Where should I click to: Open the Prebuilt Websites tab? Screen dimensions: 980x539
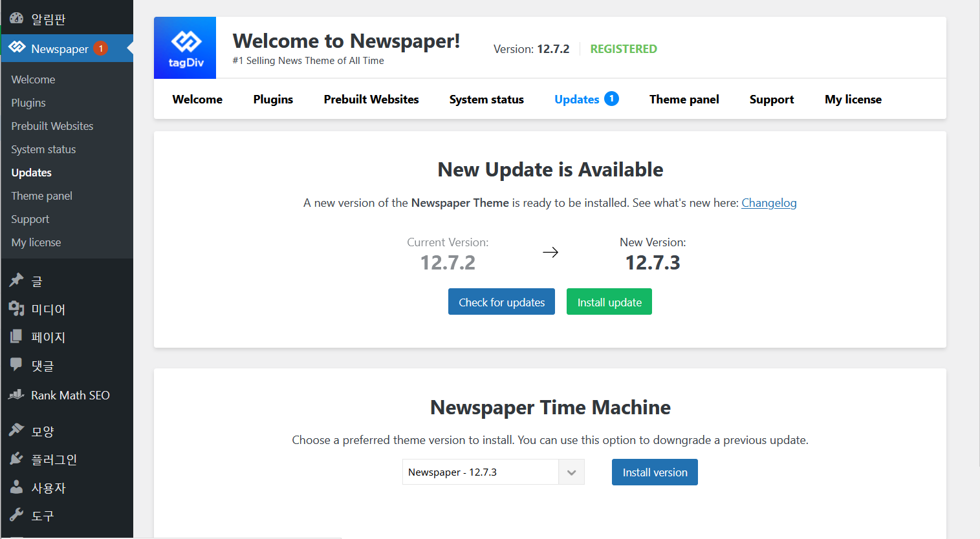point(371,99)
